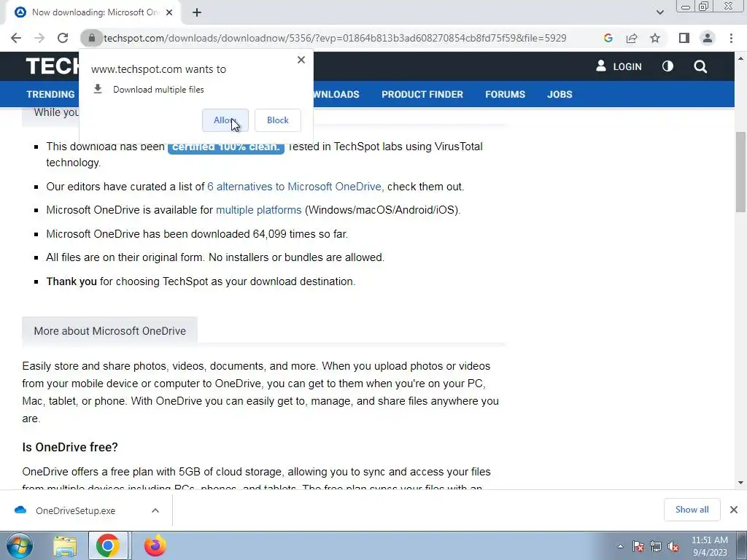747x560 pixels.
Task: Open Action Center flag icon
Action: point(638,547)
